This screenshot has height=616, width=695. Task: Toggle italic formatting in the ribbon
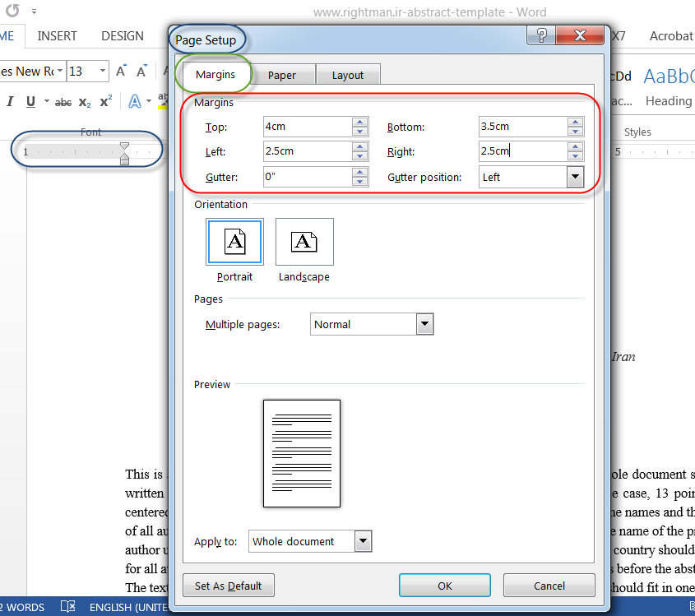(x=11, y=102)
